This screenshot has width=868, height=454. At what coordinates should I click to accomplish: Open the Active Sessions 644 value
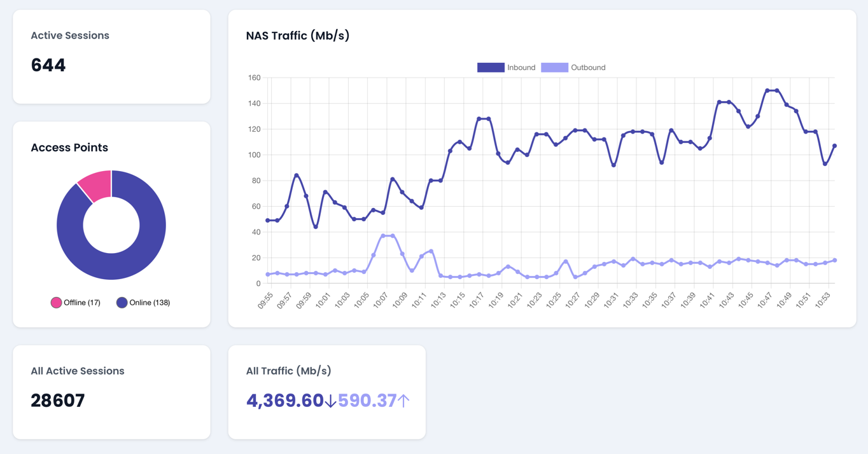pos(48,65)
